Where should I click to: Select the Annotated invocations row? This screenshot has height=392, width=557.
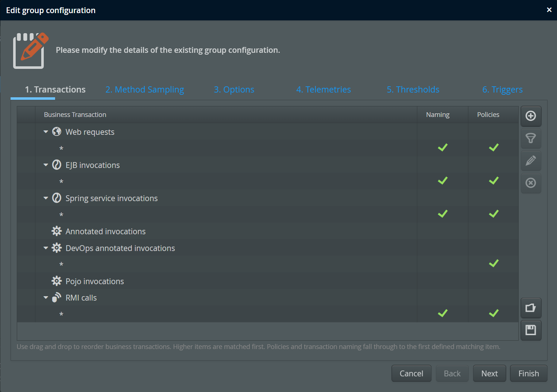[105, 231]
